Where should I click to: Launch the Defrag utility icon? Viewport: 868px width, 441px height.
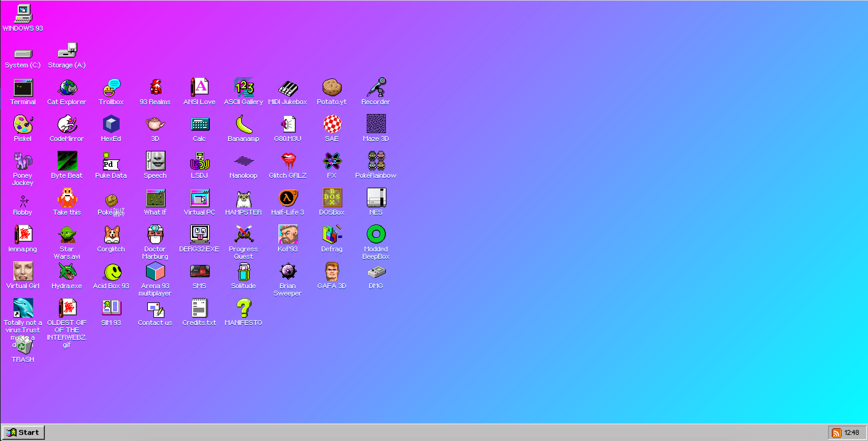click(x=332, y=235)
